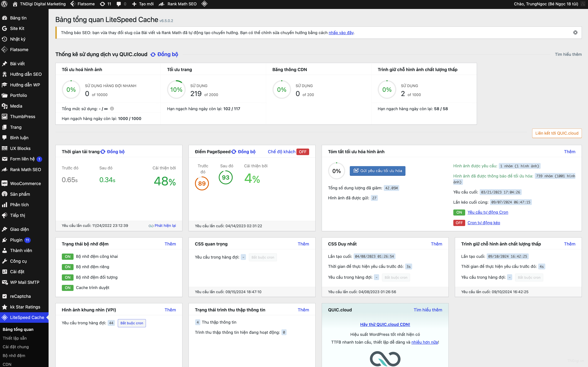Click the PageSpeed score 89 gauge
Screen dimensions: 588x367
pos(202,183)
